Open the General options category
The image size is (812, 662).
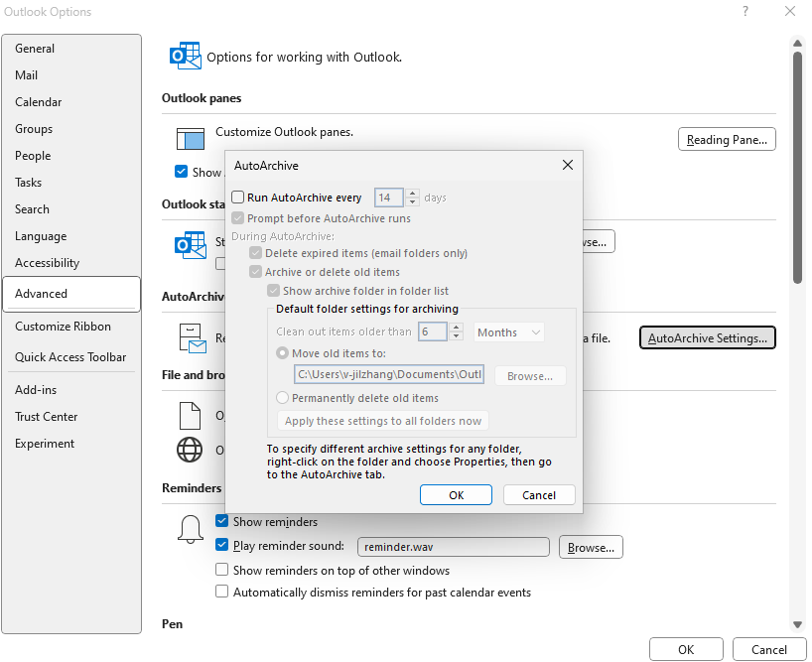70,48
